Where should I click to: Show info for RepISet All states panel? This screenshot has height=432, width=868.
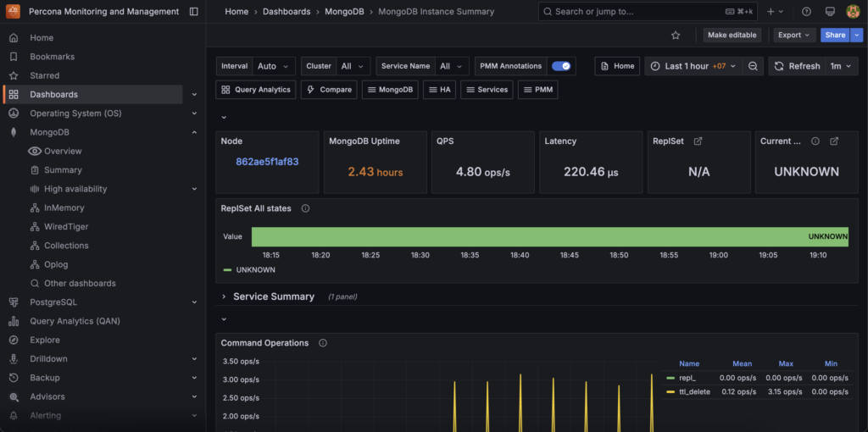[x=305, y=208]
